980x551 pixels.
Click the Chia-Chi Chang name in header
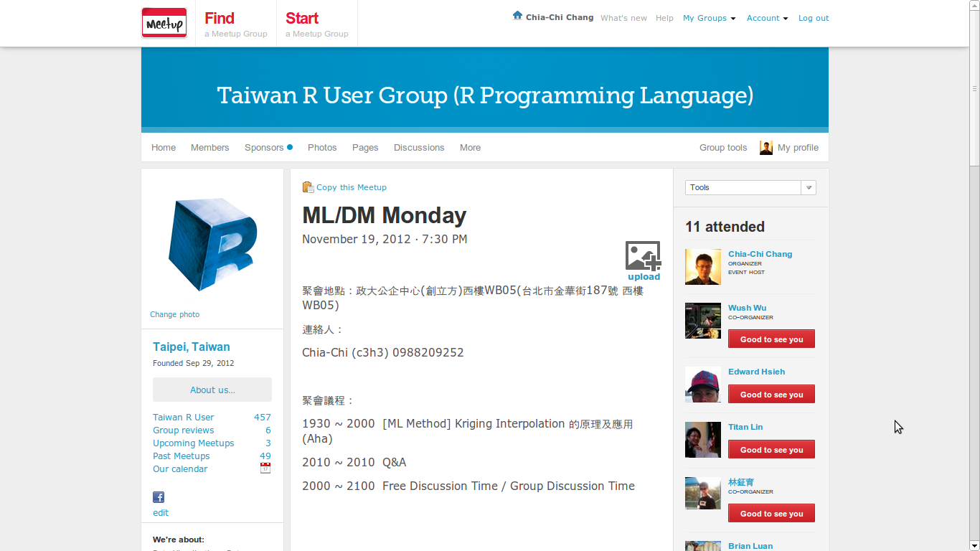click(560, 17)
